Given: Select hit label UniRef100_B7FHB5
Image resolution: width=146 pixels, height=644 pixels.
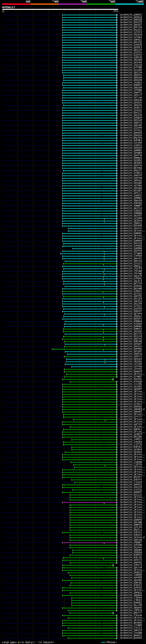Looking at the screenshot, I should [x=131, y=67].
